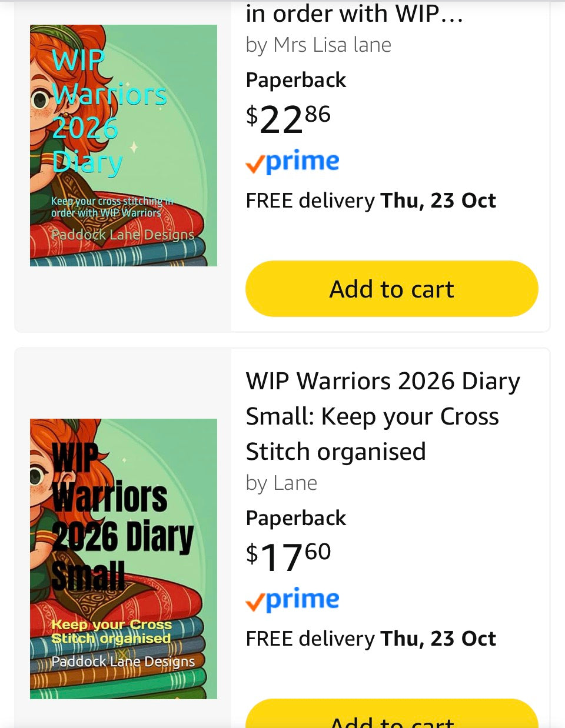The width and height of the screenshot is (565, 728).
Task: Select the Paperback format on the first listing
Action: point(295,80)
